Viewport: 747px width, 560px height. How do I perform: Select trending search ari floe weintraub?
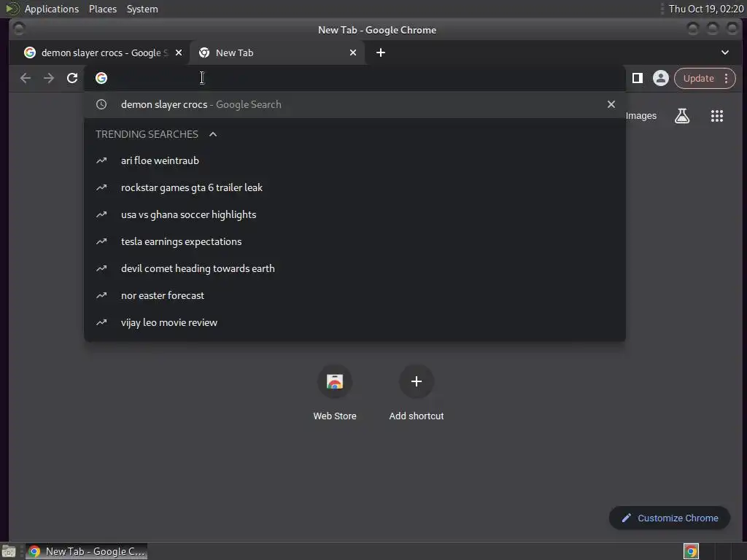point(355,160)
